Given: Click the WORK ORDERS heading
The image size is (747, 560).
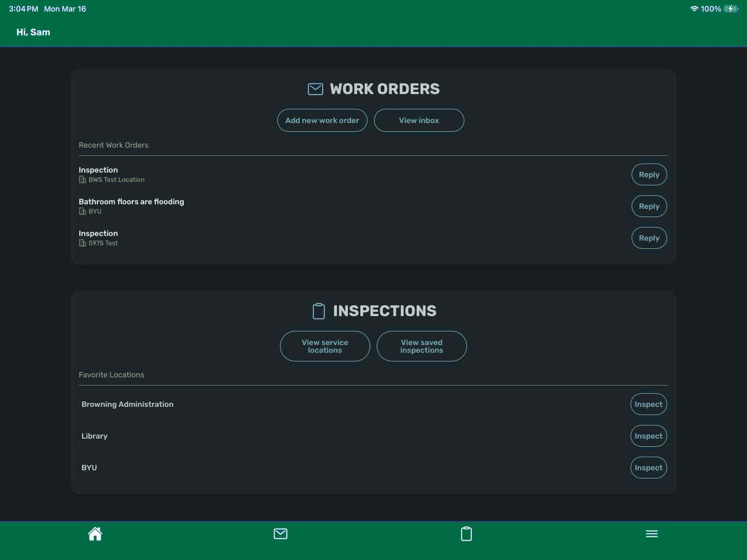Looking at the screenshot, I should coord(385,89).
